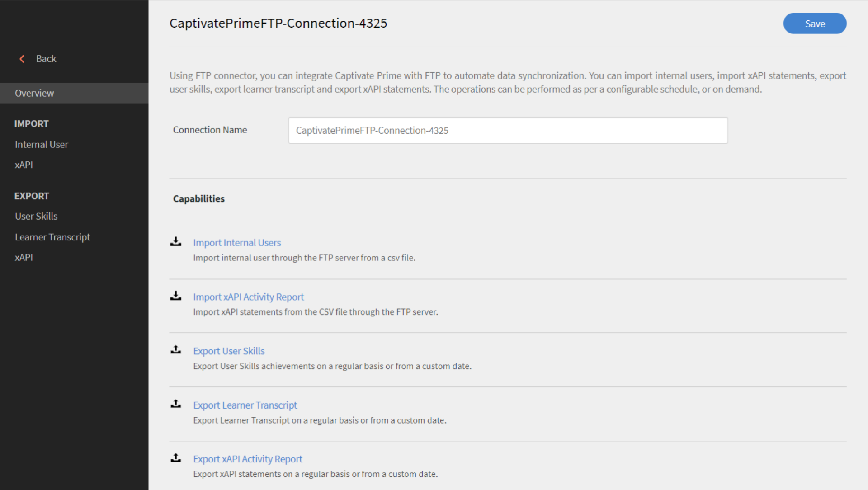The image size is (868, 490).
Task: Click the red Back chevron icon
Action: tap(22, 59)
